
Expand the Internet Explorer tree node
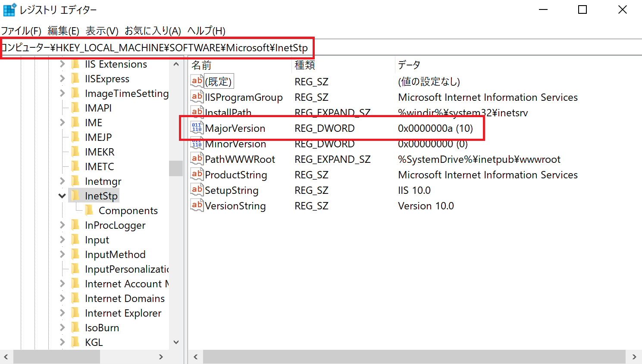pyautogui.click(x=62, y=313)
